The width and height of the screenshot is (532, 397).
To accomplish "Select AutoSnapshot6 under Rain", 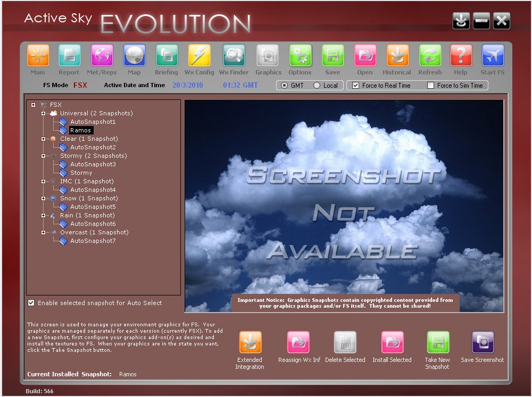I will (93, 224).
